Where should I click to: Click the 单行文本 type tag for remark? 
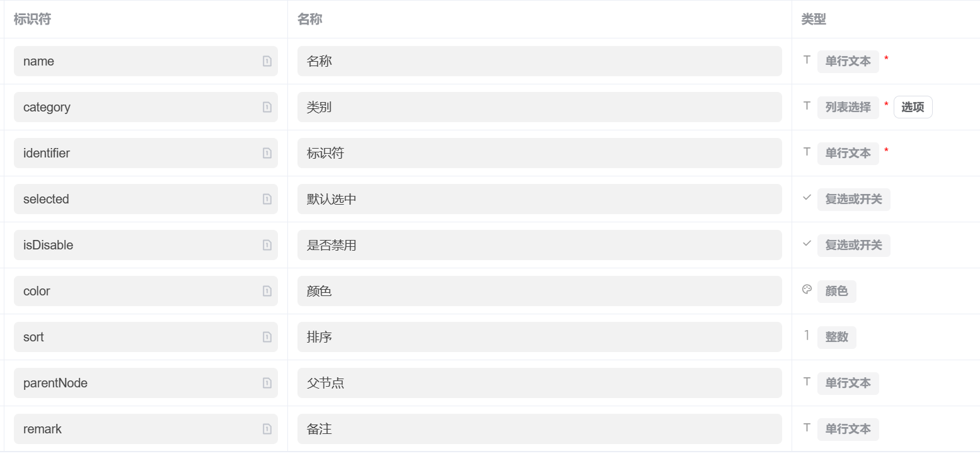[848, 430]
